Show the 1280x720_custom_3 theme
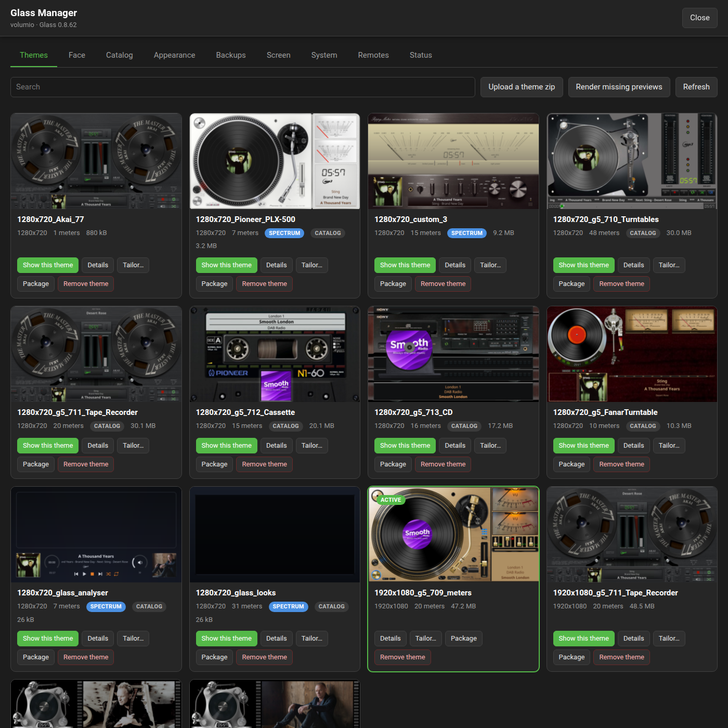 [405, 265]
